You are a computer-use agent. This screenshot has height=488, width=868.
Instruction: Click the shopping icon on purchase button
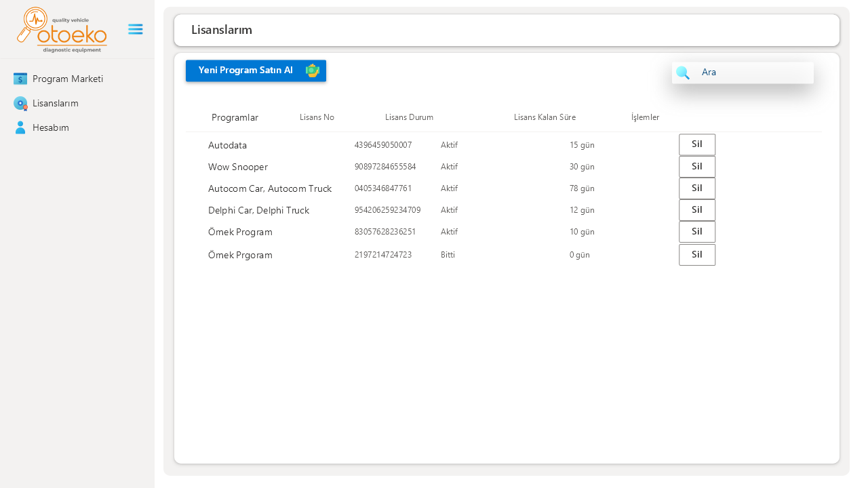[312, 70]
